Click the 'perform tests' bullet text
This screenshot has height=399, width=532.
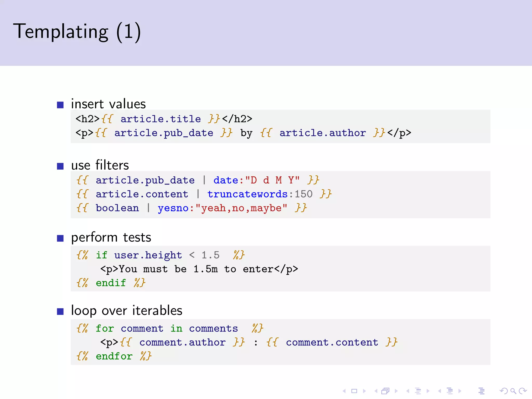(x=111, y=237)
